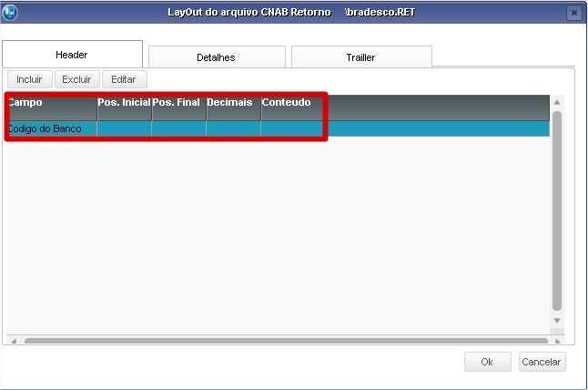This screenshot has height=390, width=588.
Task: Click the vertical scrollbar up arrow
Action: pos(557,102)
